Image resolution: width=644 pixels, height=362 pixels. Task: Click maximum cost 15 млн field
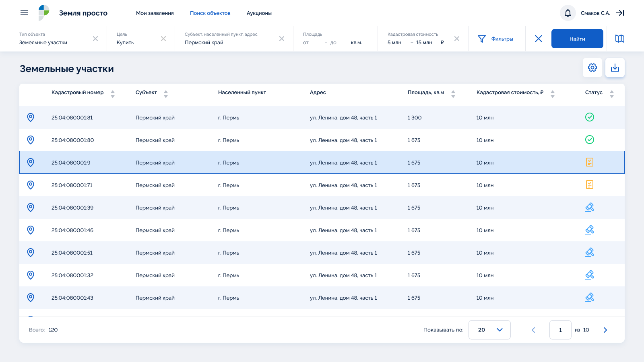pos(425,43)
